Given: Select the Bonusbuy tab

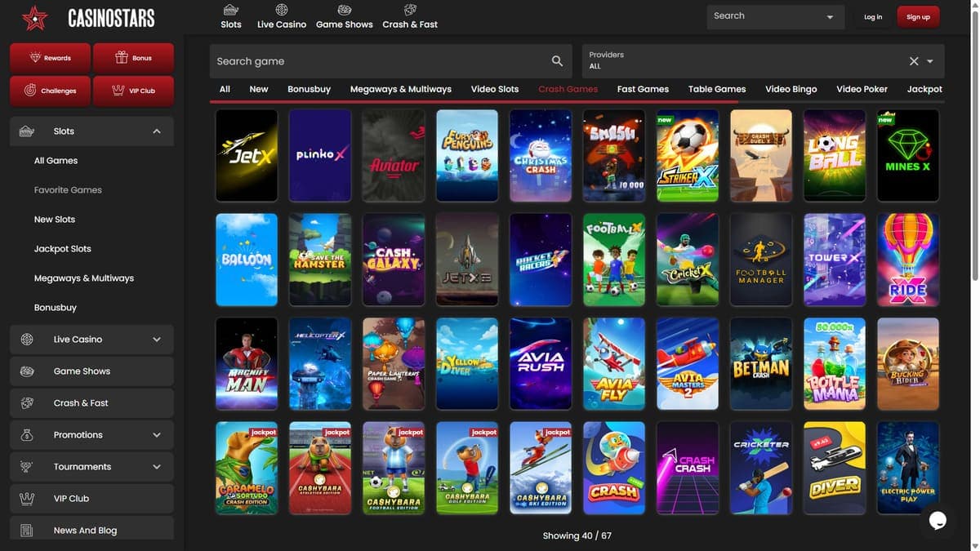Looking at the screenshot, I should click(x=309, y=89).
